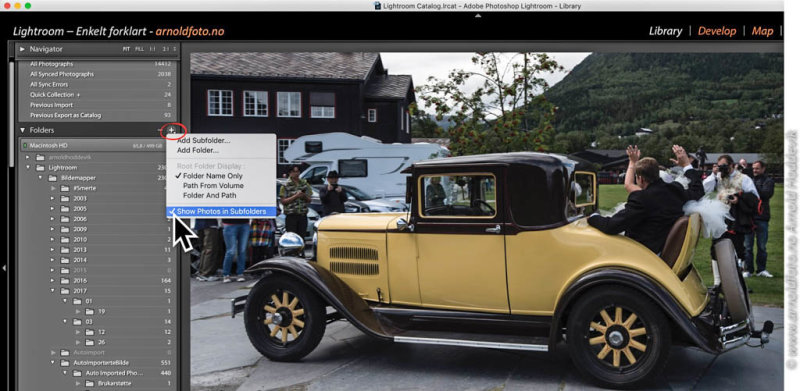Click the top panel toggle arrow
This screenshot has width=800, height=391.
(x=478, y=16)
